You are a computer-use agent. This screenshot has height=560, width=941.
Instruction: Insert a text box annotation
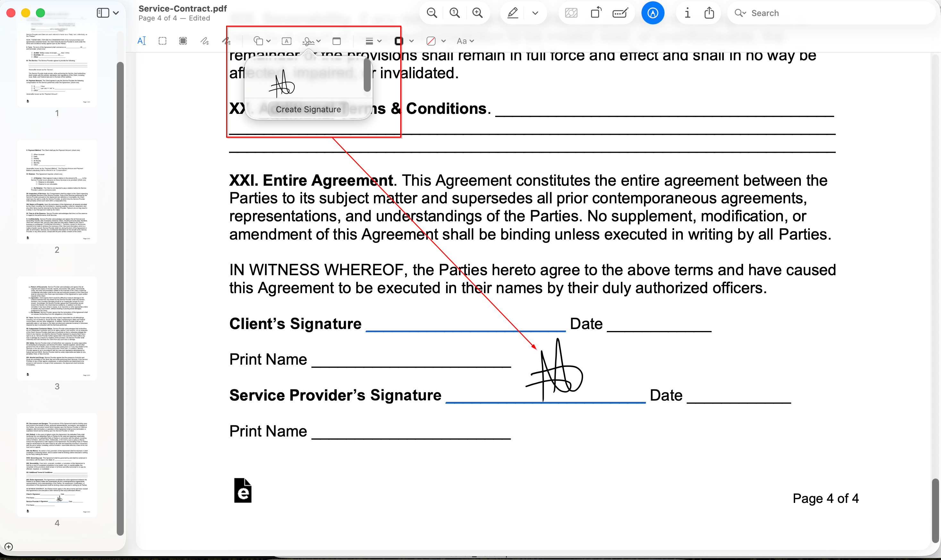[x=287, y=40]
